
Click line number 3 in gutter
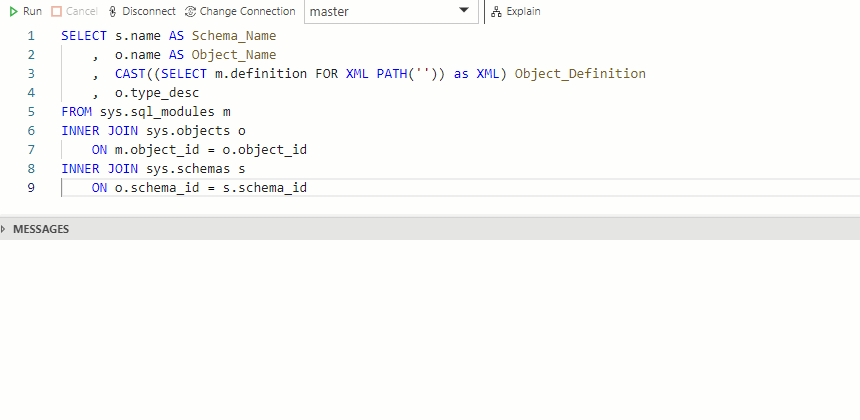click(31, 74)
